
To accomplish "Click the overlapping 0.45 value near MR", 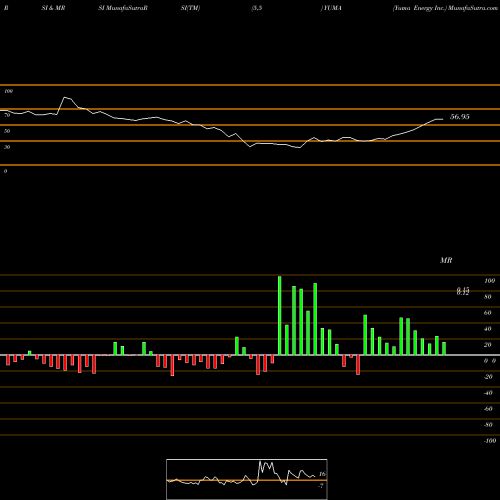I will pos(463,291).
